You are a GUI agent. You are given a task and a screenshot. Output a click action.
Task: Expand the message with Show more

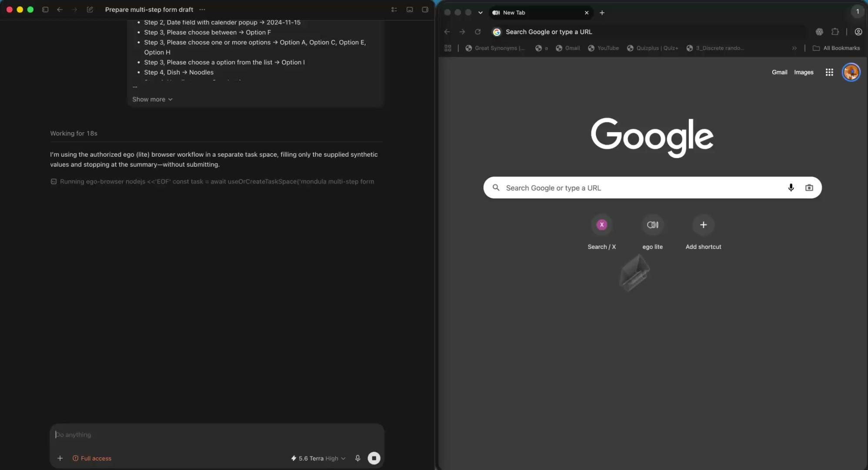click(152, 99)
